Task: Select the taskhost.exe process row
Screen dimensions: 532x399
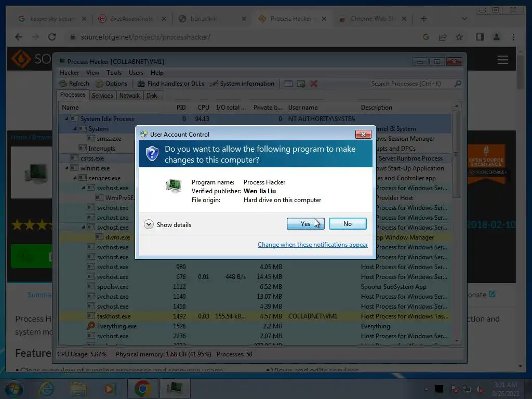Action: point(255,316)
